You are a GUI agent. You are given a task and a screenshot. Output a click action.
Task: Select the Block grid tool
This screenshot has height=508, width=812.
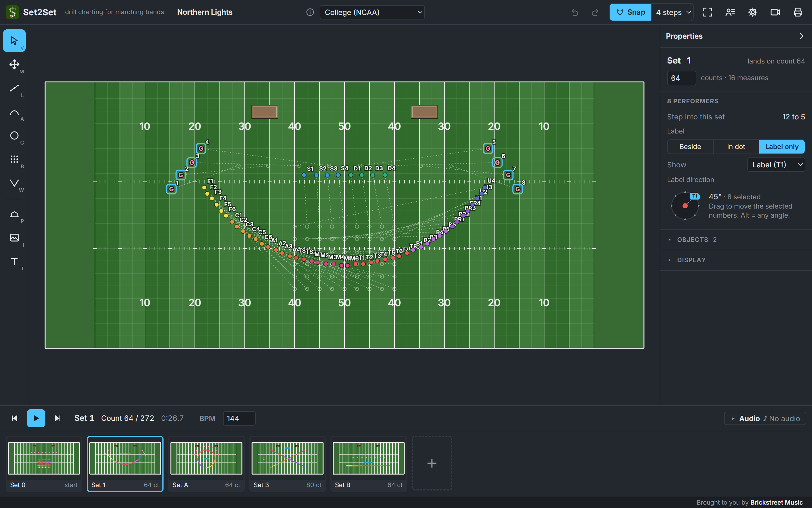(14, 159)
